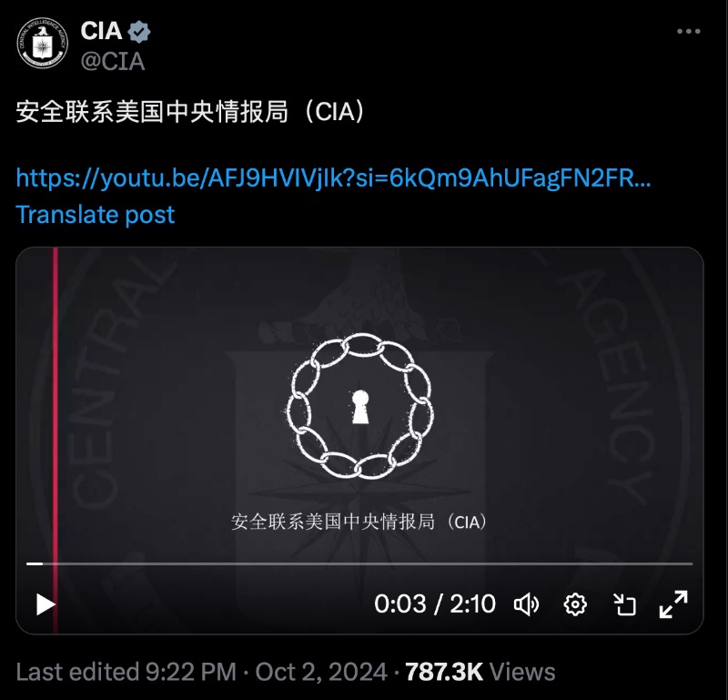
Task: Click the Oct 2, 2024 date
Action: pyautogui.click(x=321, y=672)
